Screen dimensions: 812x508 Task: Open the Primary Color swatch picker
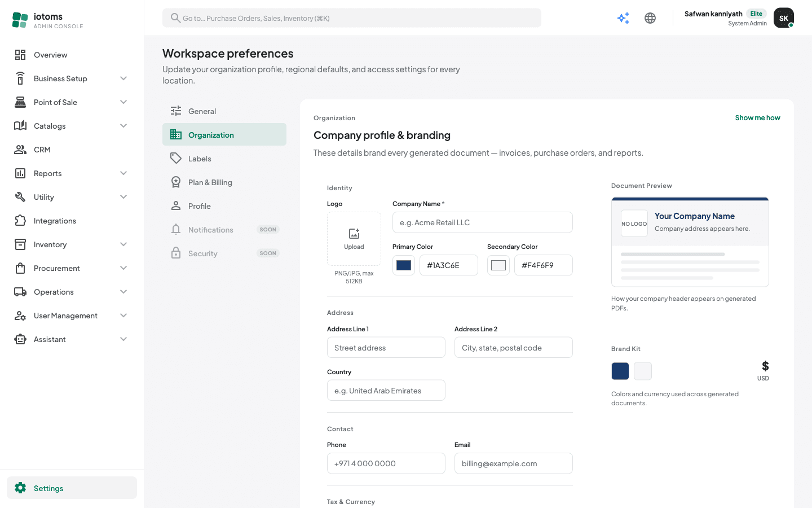click(404, 265)
